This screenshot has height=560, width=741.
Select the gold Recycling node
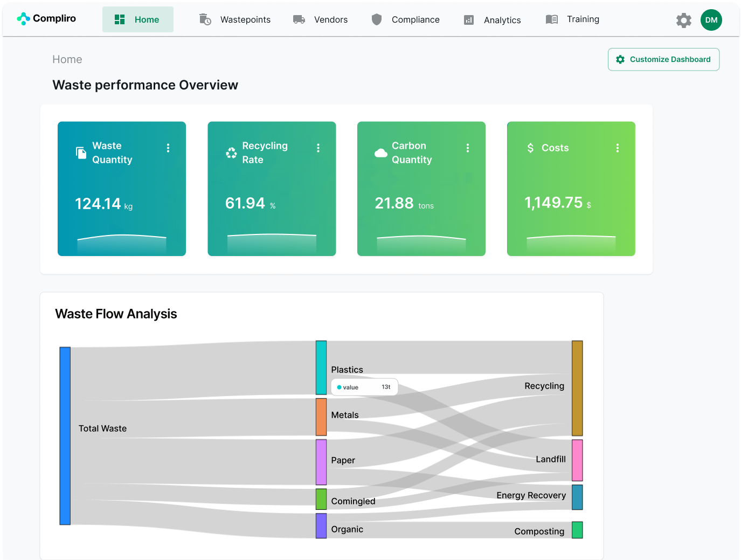click(x=577, y=388)
